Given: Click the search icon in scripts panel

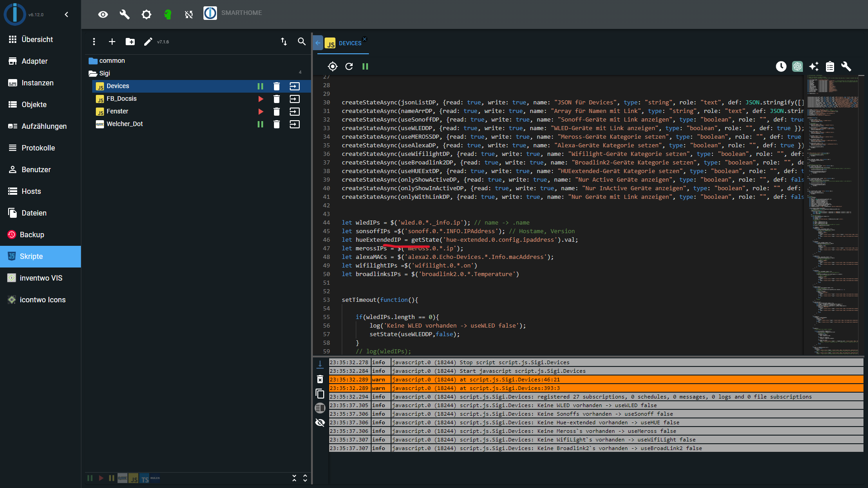Looking at the screenshot, I should [x=302, y=42].
